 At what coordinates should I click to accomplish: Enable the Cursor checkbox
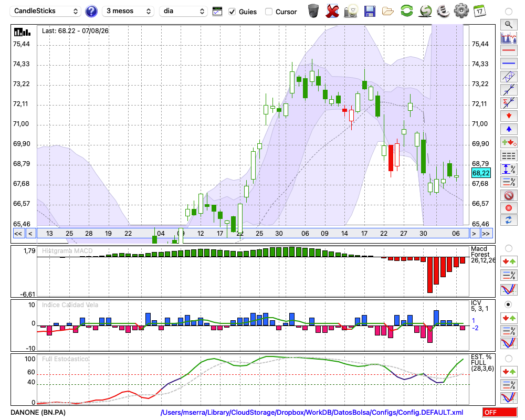pos(268,12)
